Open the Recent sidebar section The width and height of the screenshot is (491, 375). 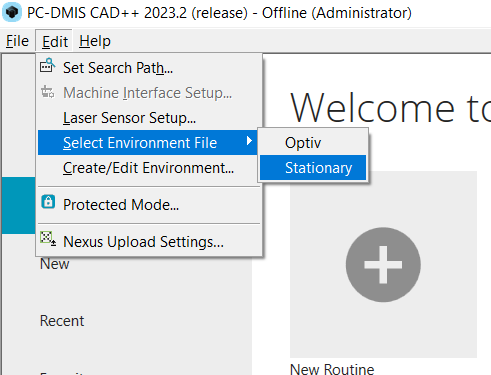coord(62,321)
